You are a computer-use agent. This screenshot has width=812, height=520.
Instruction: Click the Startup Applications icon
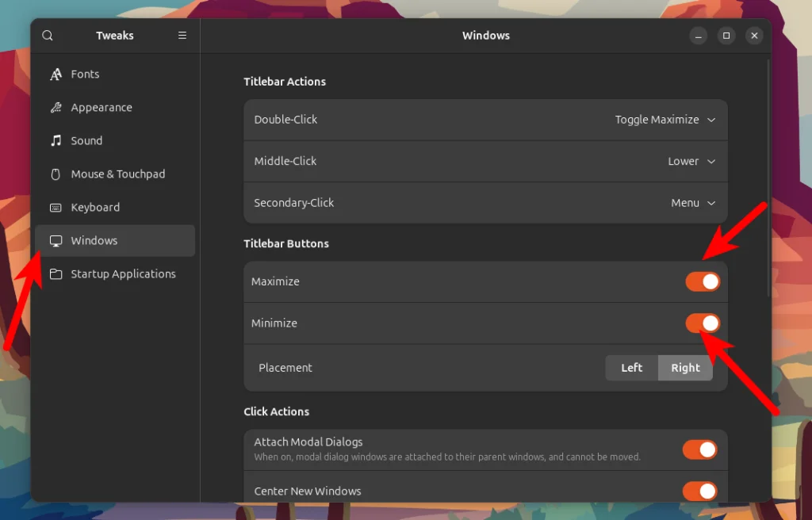pyautogui.click(x=57, y=273)
